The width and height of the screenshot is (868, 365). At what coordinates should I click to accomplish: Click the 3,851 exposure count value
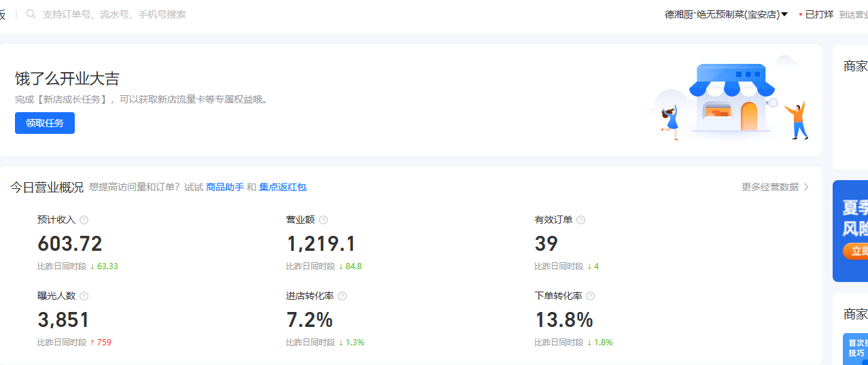[x=64, y=319]
